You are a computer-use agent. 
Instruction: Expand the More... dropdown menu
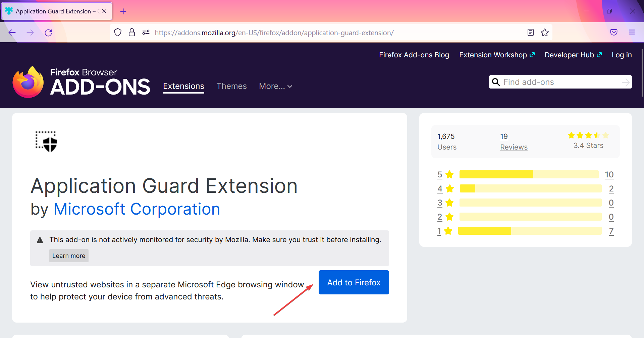(275, 86)
